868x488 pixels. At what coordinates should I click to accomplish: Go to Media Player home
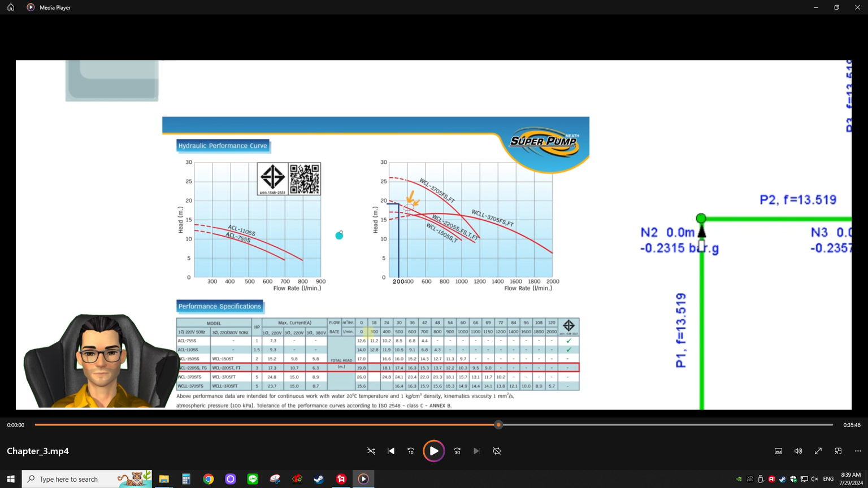pyautogui.click(x=11, y=7)
